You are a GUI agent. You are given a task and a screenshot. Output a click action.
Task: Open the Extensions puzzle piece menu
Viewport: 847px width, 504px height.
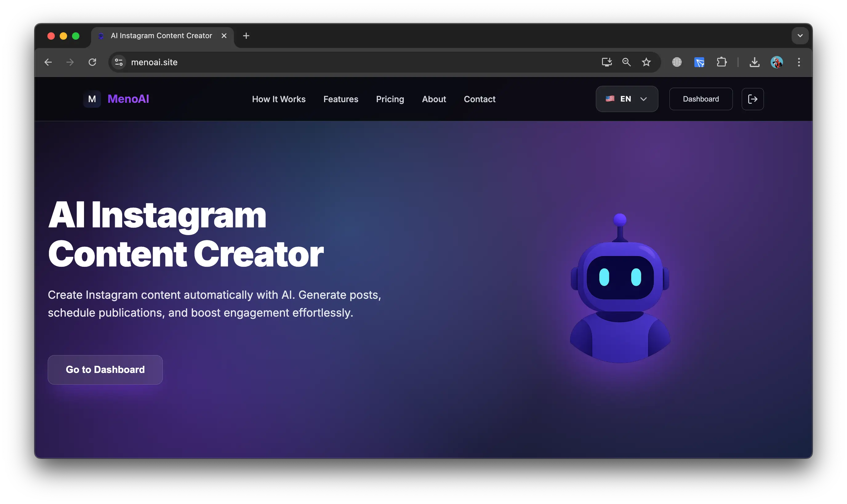coord(721,62)
